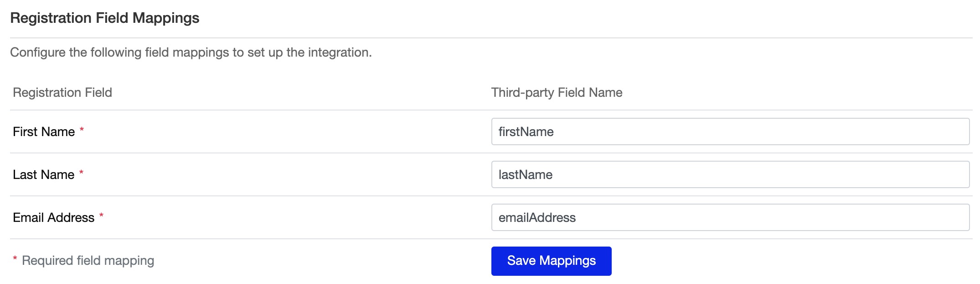
Task: Select the emailAddress input box
Action: 730,217
